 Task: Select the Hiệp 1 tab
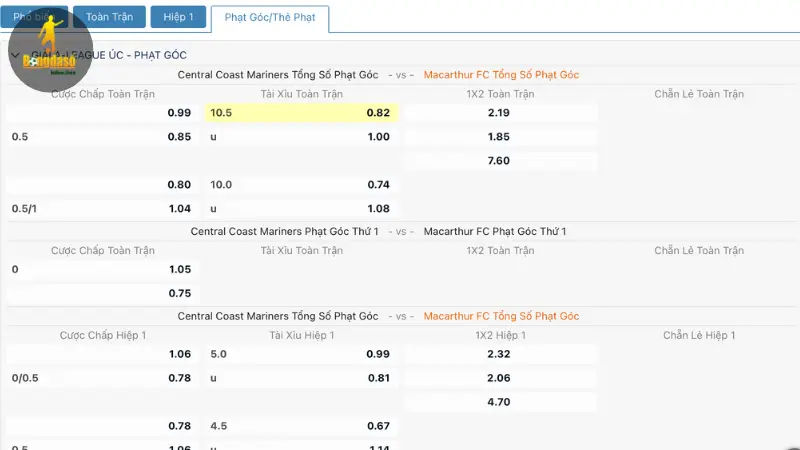coord(178,17)
